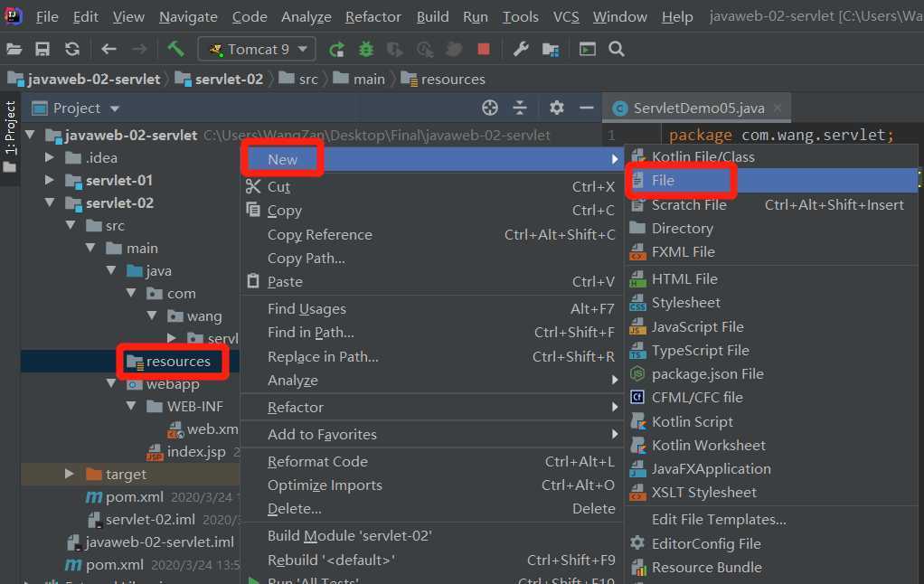This screenshot has width=924, height=584.
Task: Click the run anything window icon
Action: [x=587, y=49]
